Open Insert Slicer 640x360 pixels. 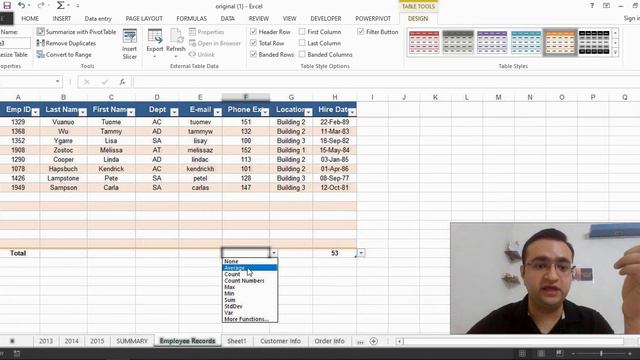pos(130,44)
